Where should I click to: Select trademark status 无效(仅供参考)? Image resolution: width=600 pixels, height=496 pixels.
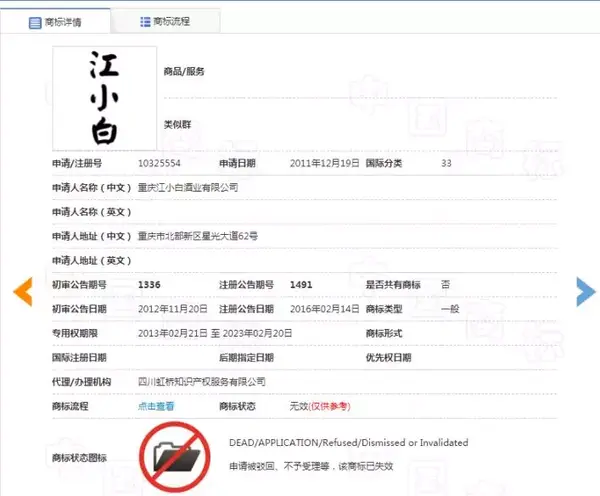tap(320, 406)
